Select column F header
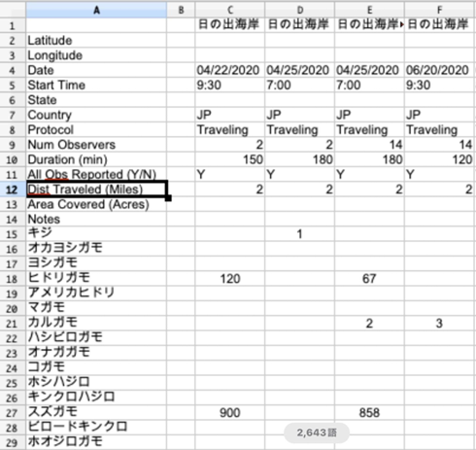476x450 pixels. click(439, 10)
